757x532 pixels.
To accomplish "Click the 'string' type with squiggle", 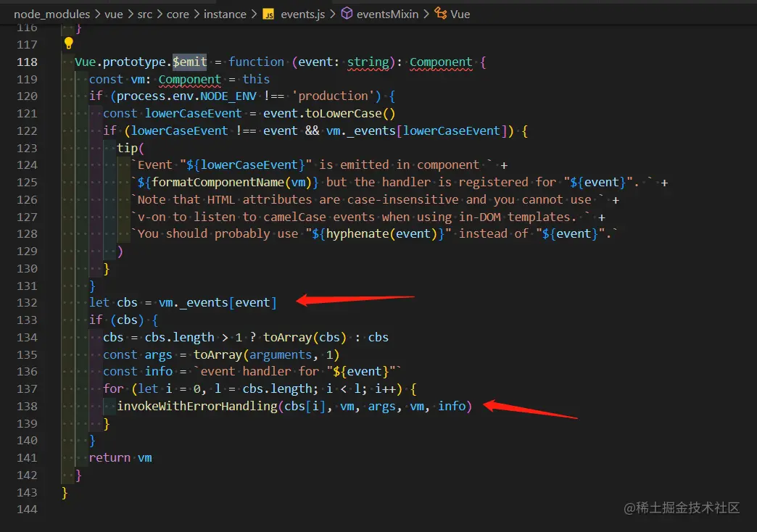I will [368, 62].
